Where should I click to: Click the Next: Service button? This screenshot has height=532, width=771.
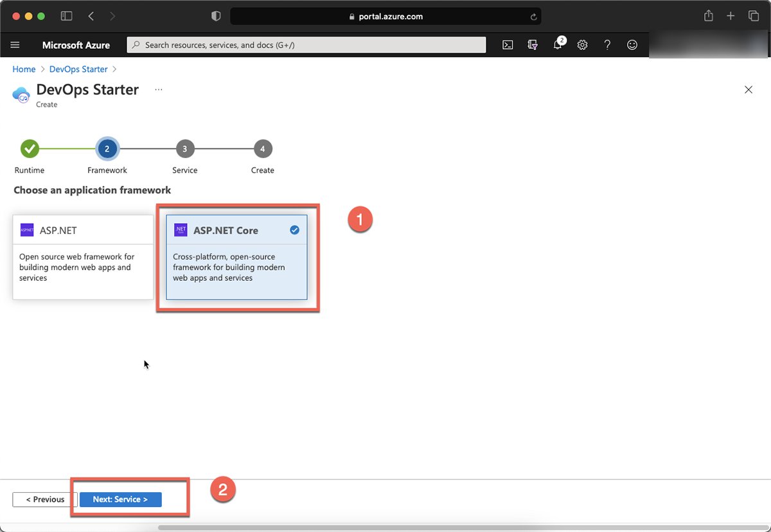click(x=120, y=499)
